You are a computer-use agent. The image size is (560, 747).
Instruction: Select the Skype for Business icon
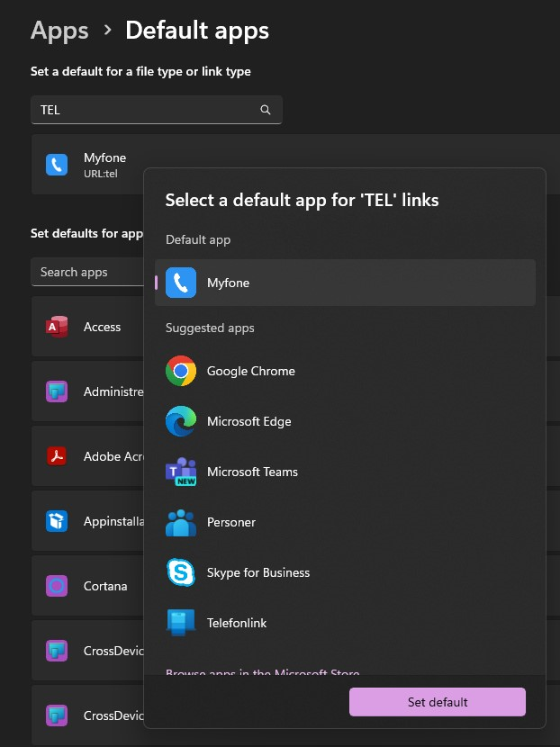(x=181, y=572)
